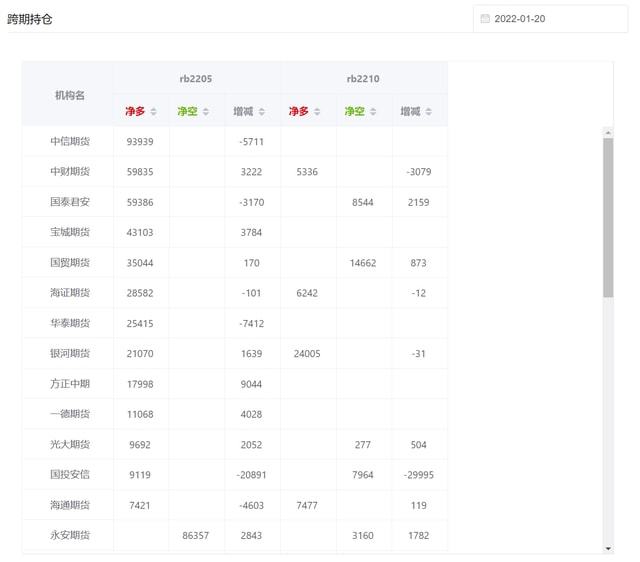Click the value 277 in 光大期货 row
Screen dimensions: 640x562
pyautogui.click(x=363, y=445)
